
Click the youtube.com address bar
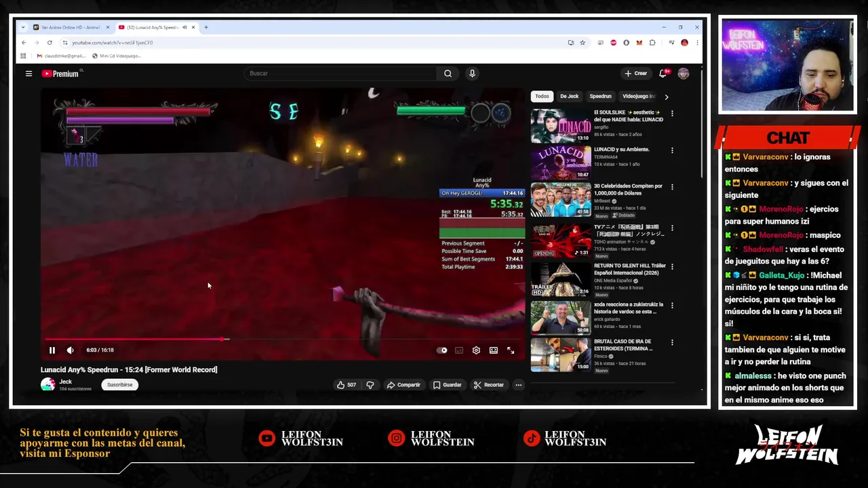[312, 42]
